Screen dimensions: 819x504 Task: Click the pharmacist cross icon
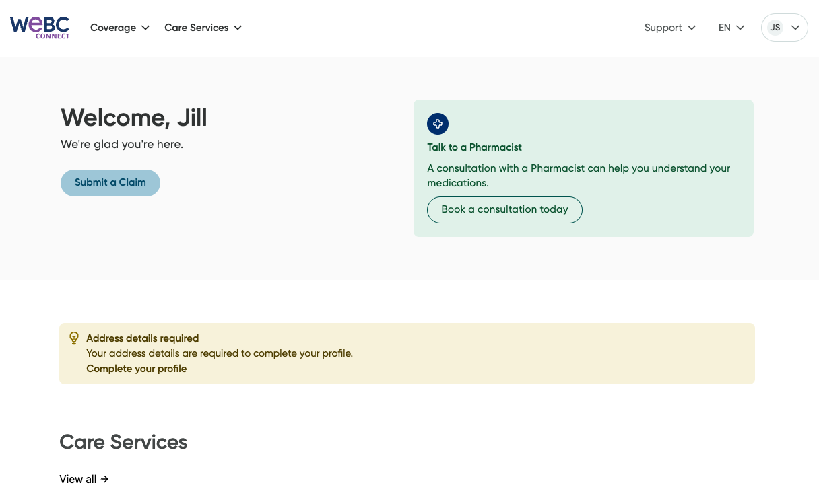[438, 124]
